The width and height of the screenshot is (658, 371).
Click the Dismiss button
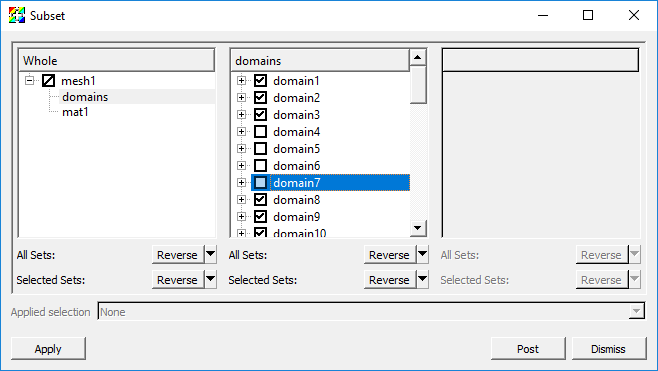tap(608, 348)
